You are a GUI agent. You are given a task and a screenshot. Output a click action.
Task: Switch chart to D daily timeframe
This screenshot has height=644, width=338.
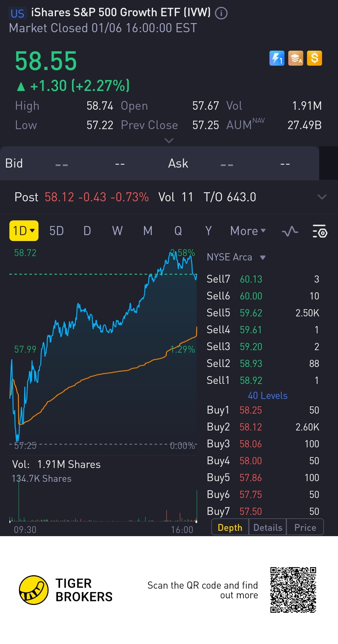[x=87, y=231]
